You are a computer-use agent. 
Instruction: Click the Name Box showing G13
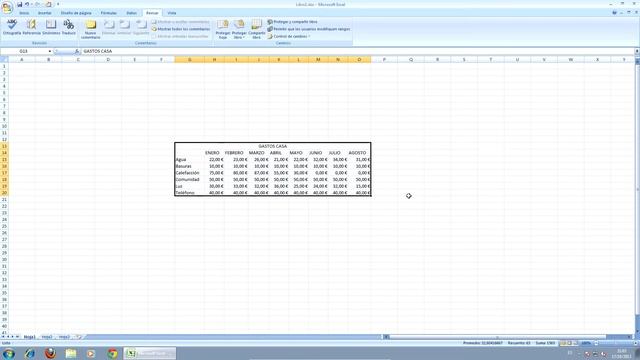pos(24,51)
